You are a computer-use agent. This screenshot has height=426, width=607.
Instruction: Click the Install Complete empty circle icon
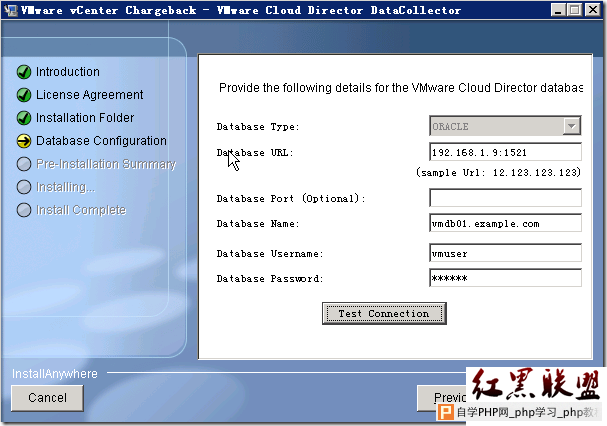click(x=24, y=210)
